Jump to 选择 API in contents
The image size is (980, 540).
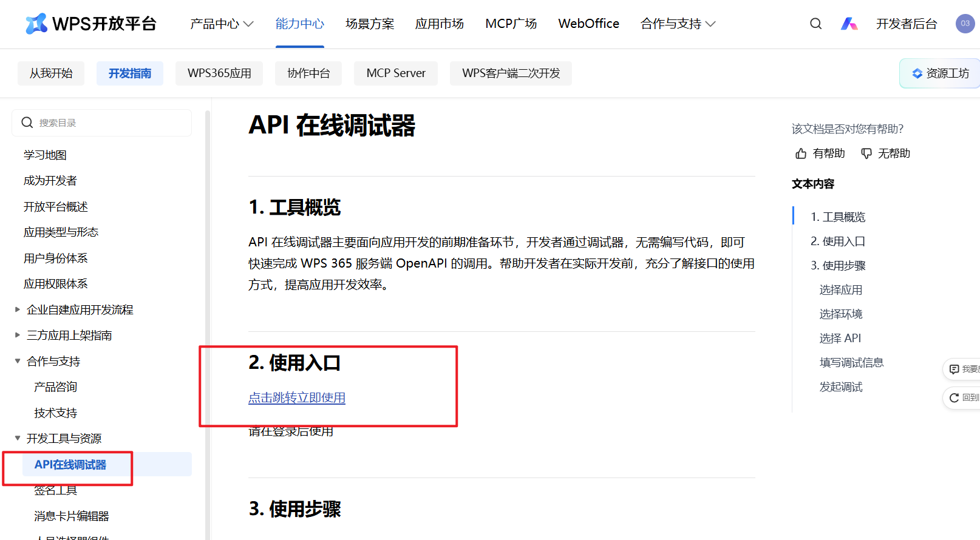tap(840, 339)
